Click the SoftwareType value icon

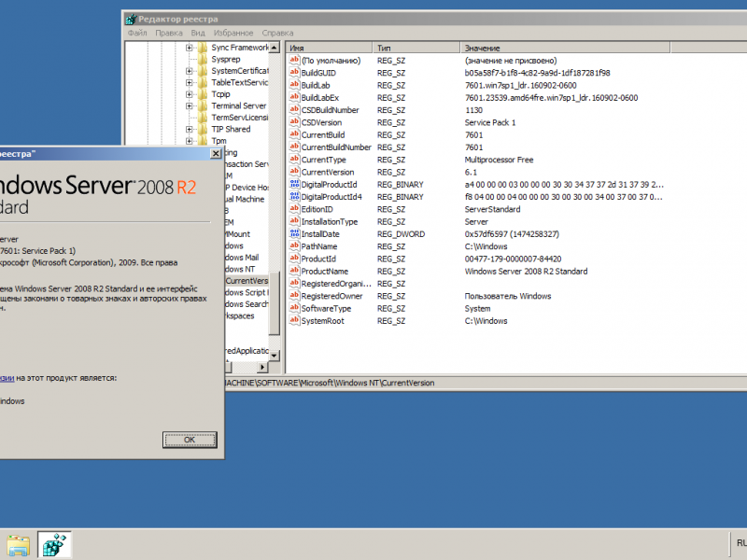coord(294,308)
